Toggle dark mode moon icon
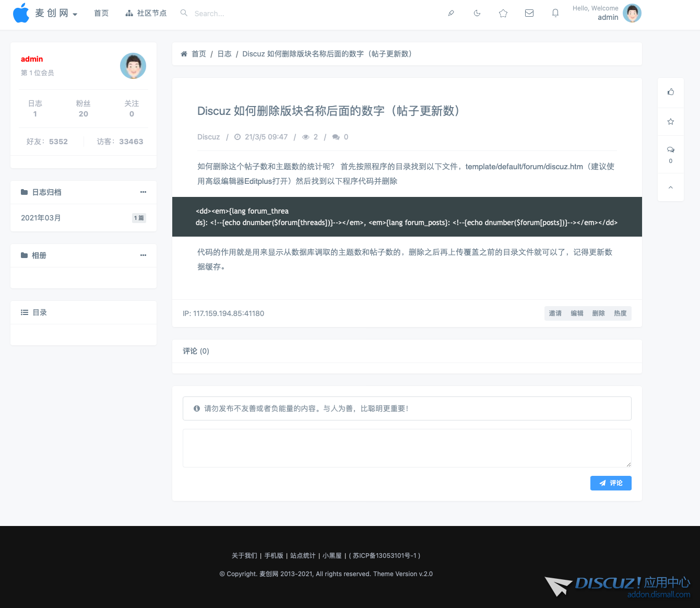This screenshot has height=608, width=700. point(477,13)
